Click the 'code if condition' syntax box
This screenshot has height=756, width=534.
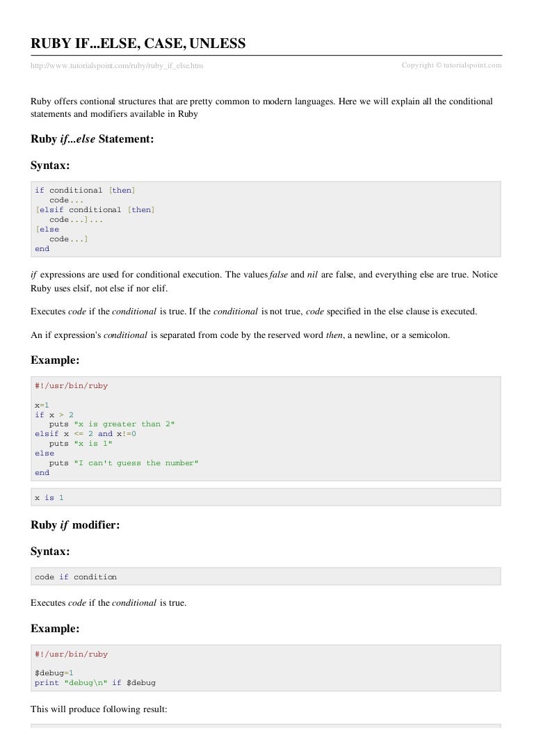point(266,577)
